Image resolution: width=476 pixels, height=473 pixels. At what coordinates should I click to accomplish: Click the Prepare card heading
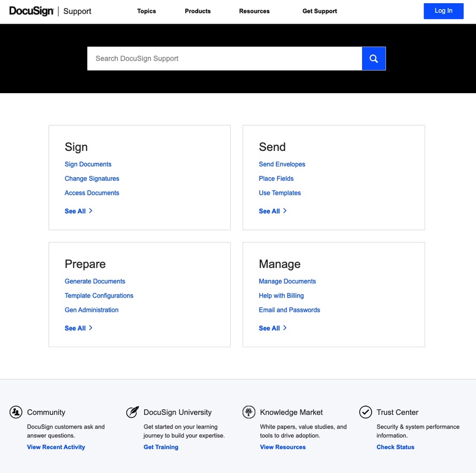[85, 264]
